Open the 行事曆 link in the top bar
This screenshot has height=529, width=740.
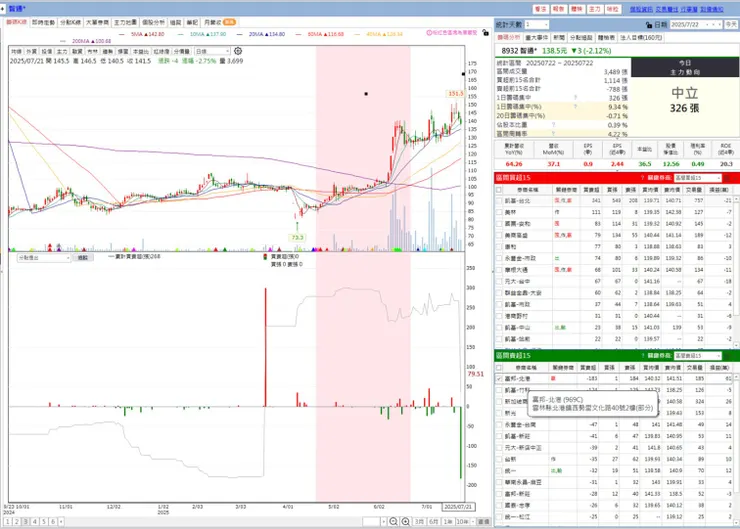pos(689,9)
